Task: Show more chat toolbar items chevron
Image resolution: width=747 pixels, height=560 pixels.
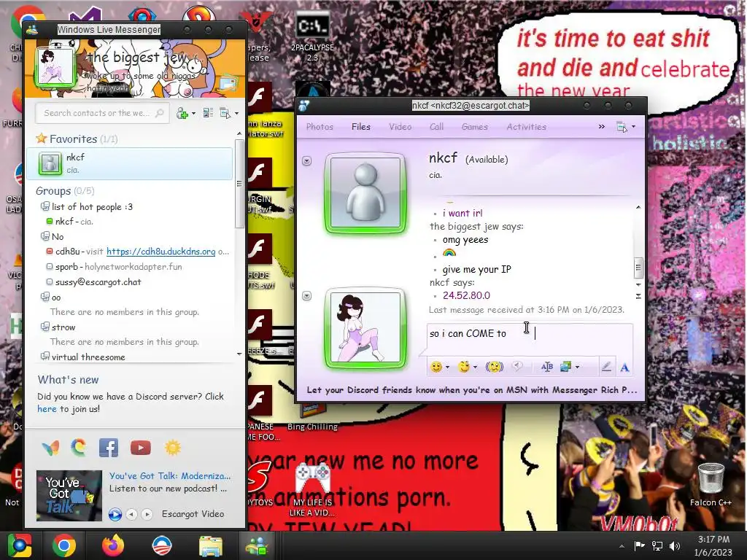Action: [x=602, y=127]
